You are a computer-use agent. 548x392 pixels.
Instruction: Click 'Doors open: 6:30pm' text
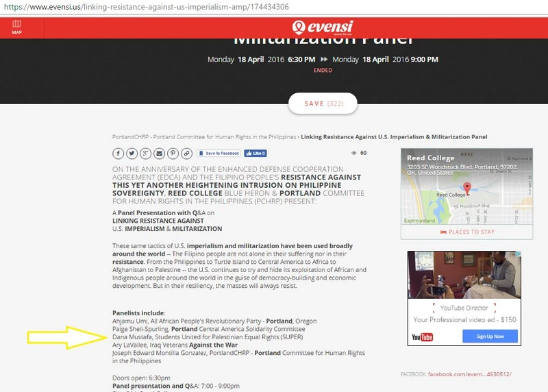[141, 378]
